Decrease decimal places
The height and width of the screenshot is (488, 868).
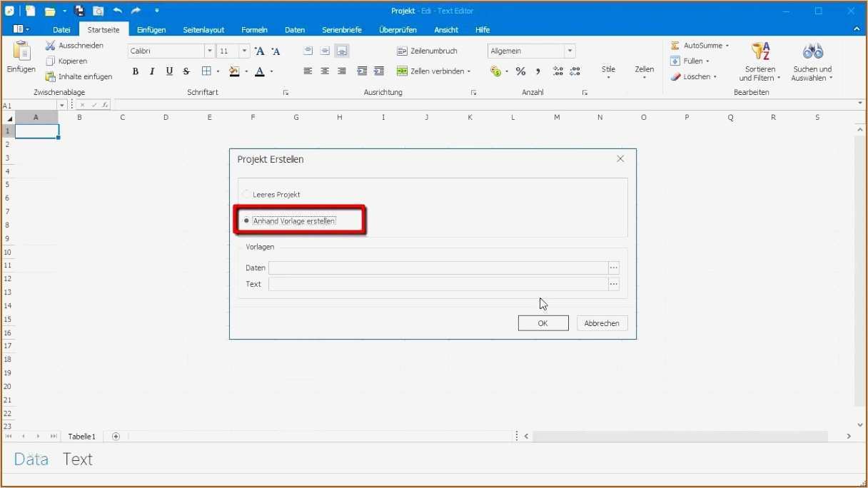pos(575,71)
